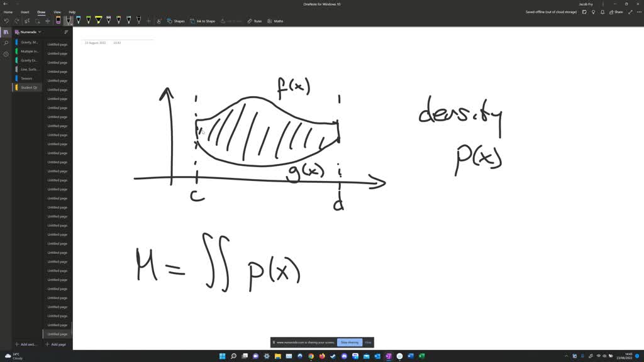The width and height of the screenshot is (644, 362).
Task: Switch to the Draw tab
Action: pos(41,12)
